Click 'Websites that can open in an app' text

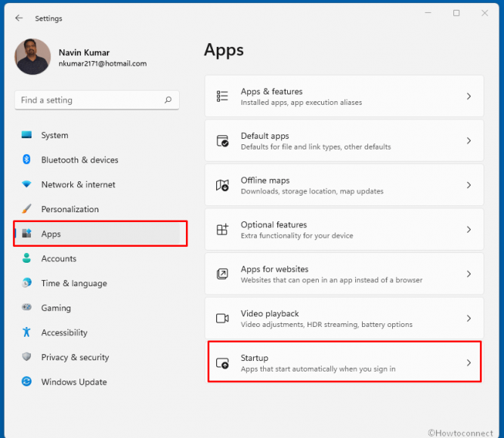332,280
